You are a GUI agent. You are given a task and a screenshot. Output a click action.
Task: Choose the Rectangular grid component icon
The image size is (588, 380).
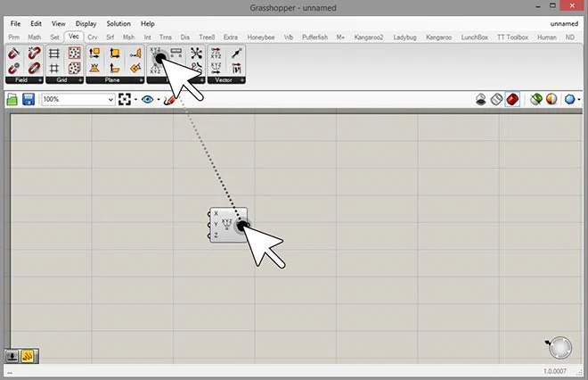tap(54, 54)
